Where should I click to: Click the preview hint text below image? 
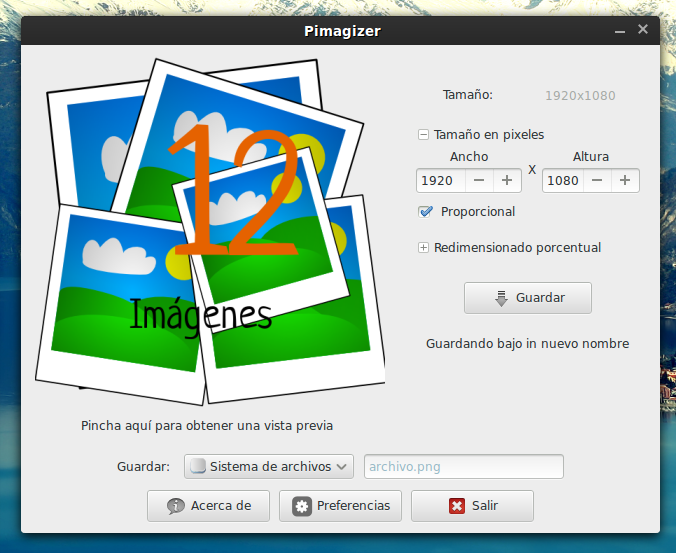point(207,426)
